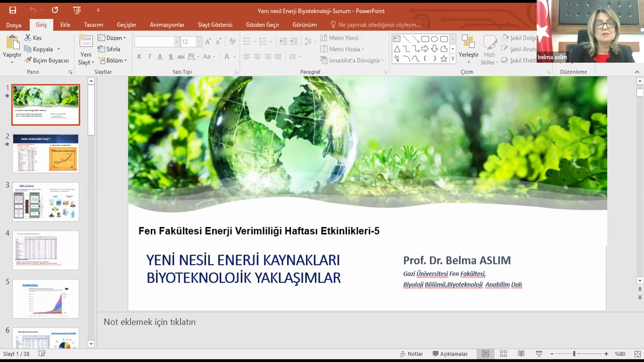The width and height of the screenshot is (644, 362).
Task: Open the Animasyonlar ribbon tab
Action: coord(167,25)
